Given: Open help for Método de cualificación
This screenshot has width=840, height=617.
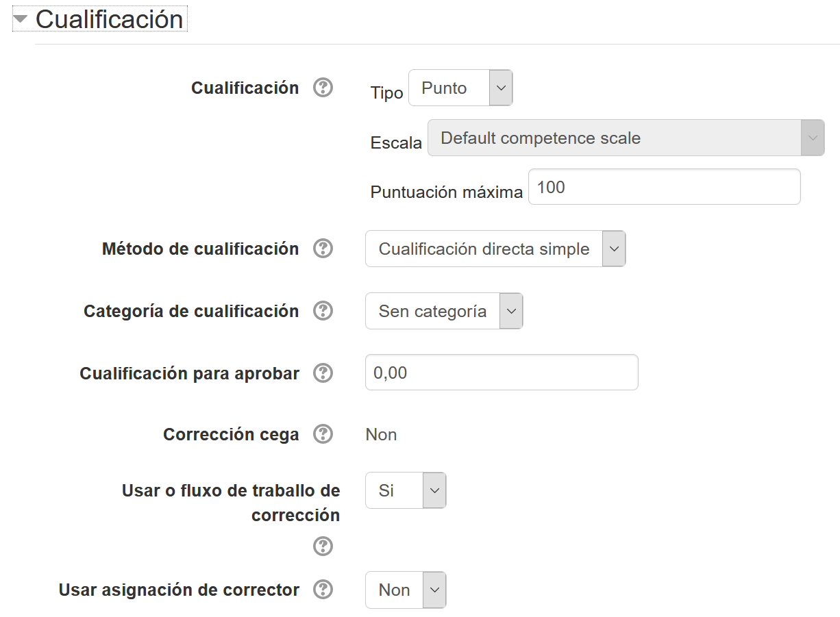Looking at the screenshot, I should tap(323, 249).
